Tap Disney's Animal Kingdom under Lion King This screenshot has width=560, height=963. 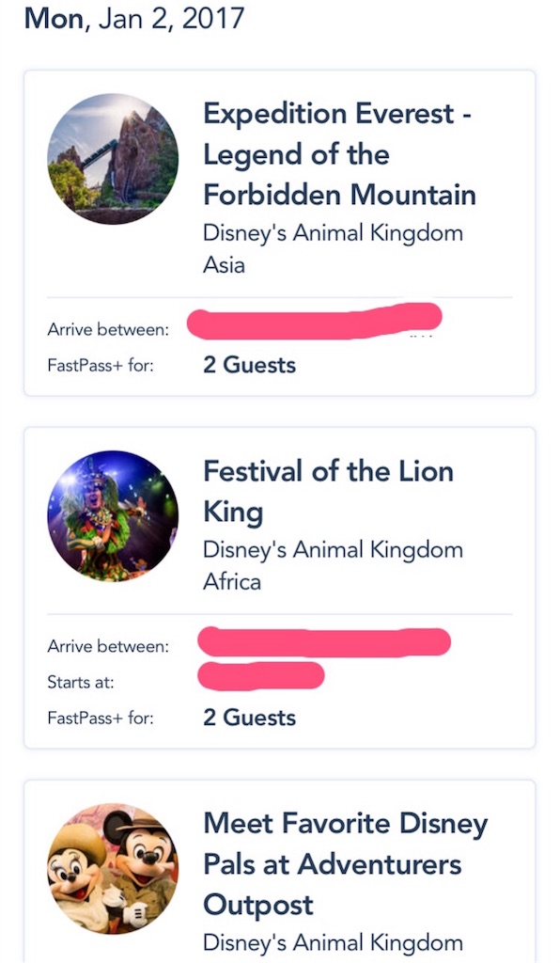(333, 550)
